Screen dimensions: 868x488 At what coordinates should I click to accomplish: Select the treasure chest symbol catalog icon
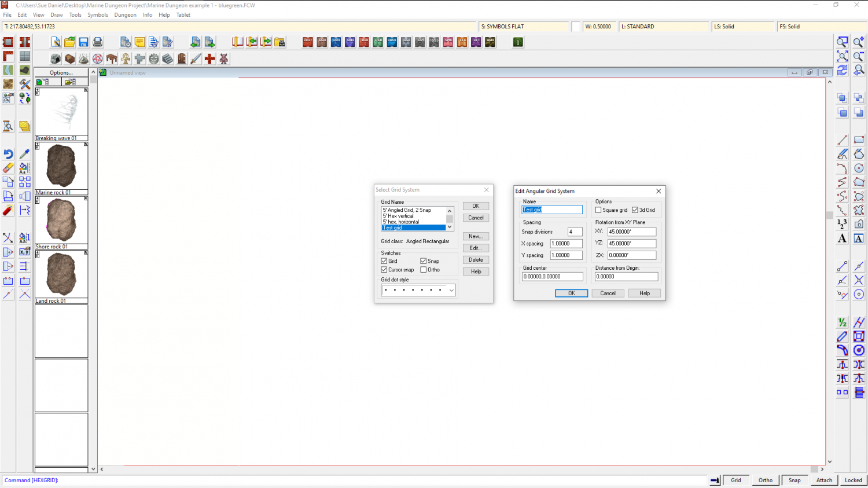coord(69,59)
